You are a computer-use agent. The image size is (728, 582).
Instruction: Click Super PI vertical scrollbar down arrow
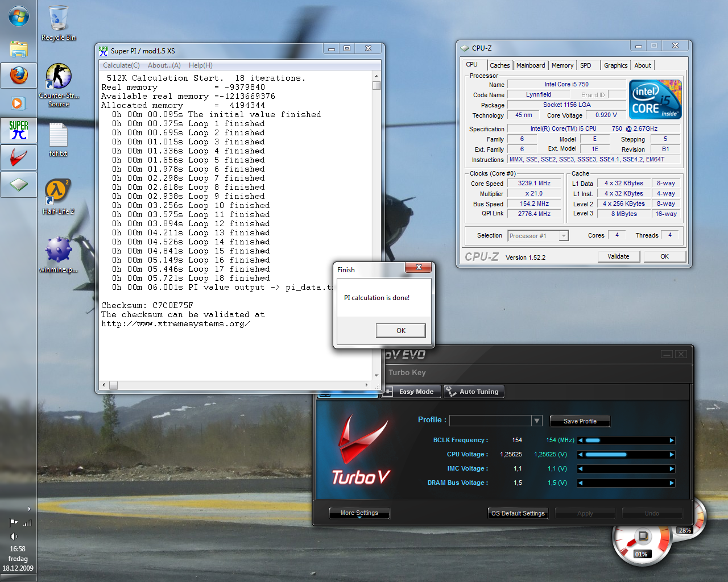(377, 376)
